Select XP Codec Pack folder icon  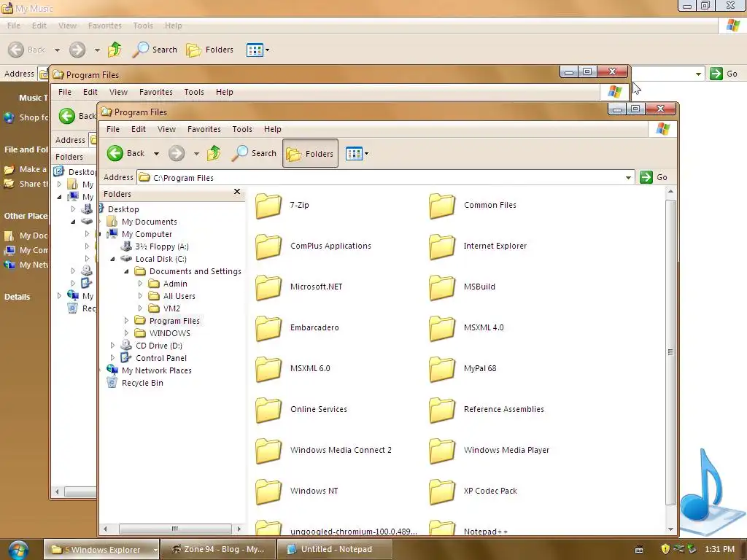coord(441,491)
